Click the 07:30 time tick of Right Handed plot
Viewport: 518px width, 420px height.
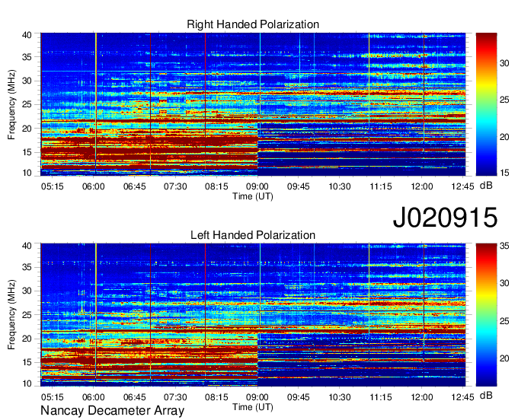(175, 186)
